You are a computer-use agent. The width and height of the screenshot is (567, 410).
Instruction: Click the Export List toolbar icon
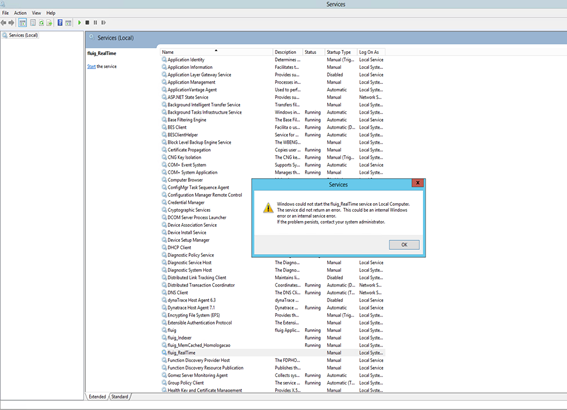point(49,23)
